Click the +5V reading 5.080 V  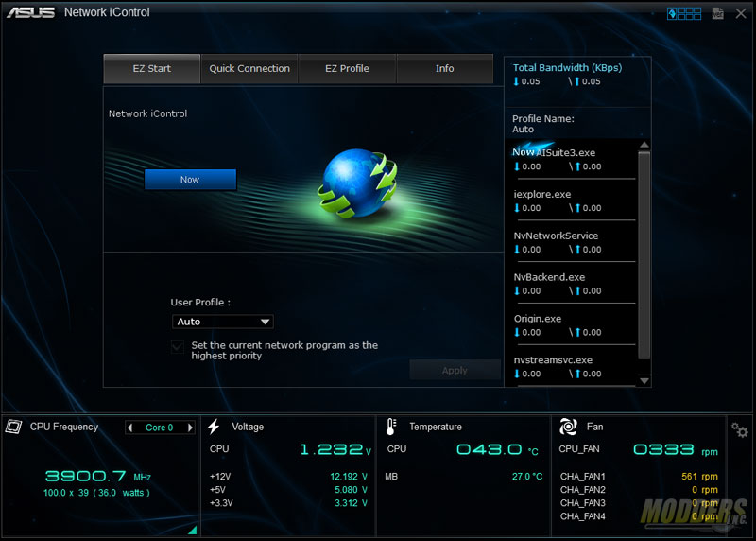(351, 490)
